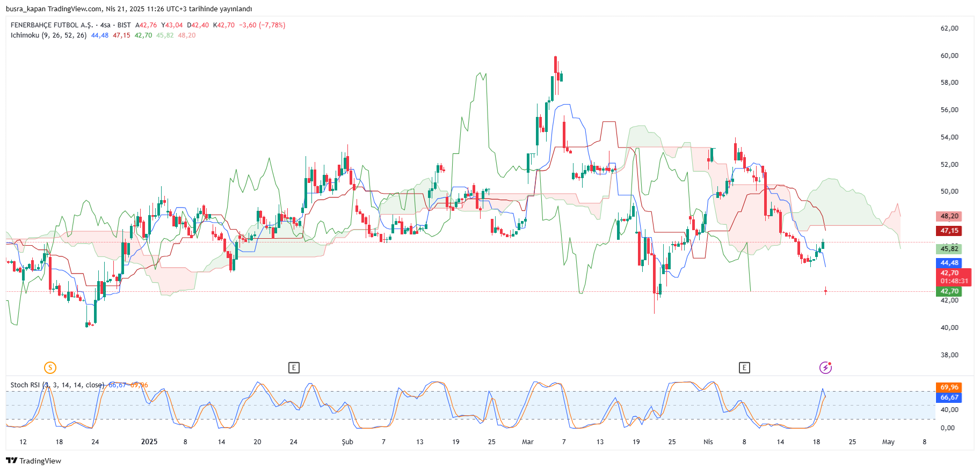This screenshot has height=471, width=980.
Task: Click the 45,82 light green price label
Action: pyautogui.click(x=949, y=248)
